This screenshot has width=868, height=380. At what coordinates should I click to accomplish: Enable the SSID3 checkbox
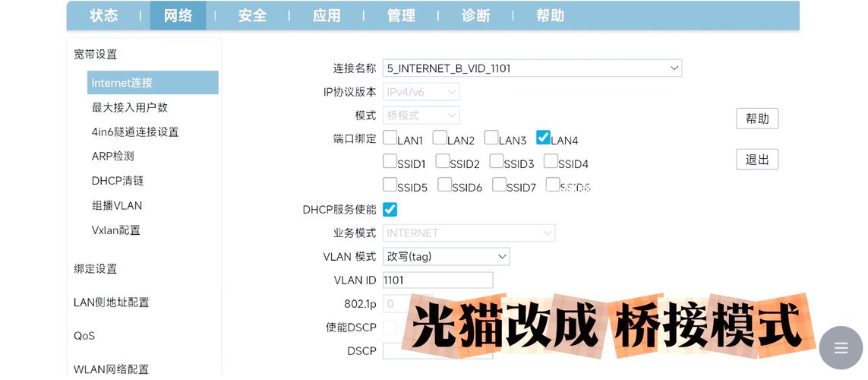(x=497, y=160)
